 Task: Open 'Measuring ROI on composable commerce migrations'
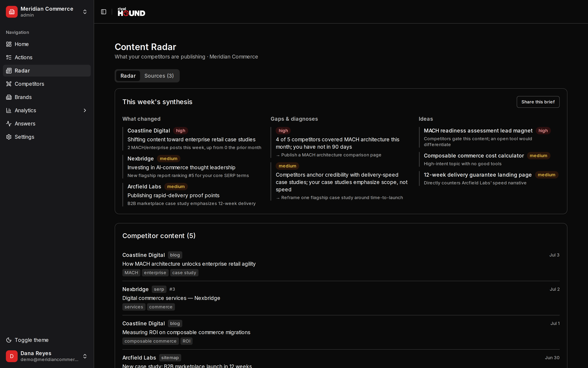(x=186, y=332)
